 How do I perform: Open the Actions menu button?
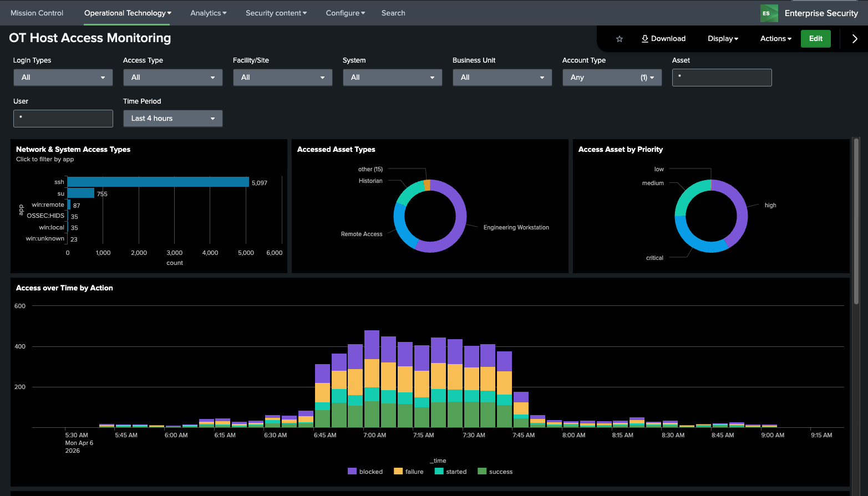(x=775, y=39)
